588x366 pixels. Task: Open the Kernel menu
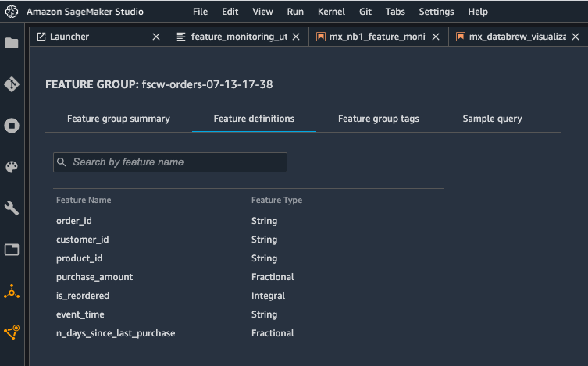(331, 12)
